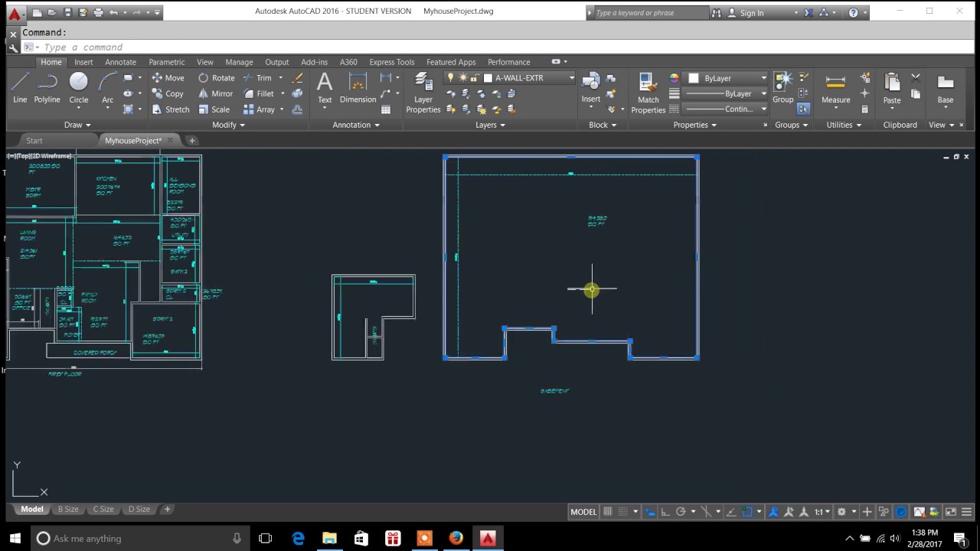
Task: Expand the Annotation panel
Action: 356,125
